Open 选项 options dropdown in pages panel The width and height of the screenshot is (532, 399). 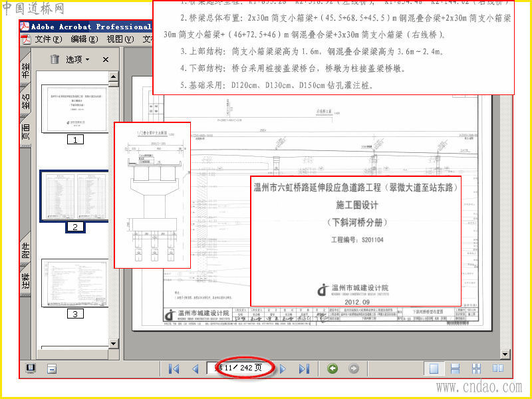pyautogui.click(x=78, y=60)
